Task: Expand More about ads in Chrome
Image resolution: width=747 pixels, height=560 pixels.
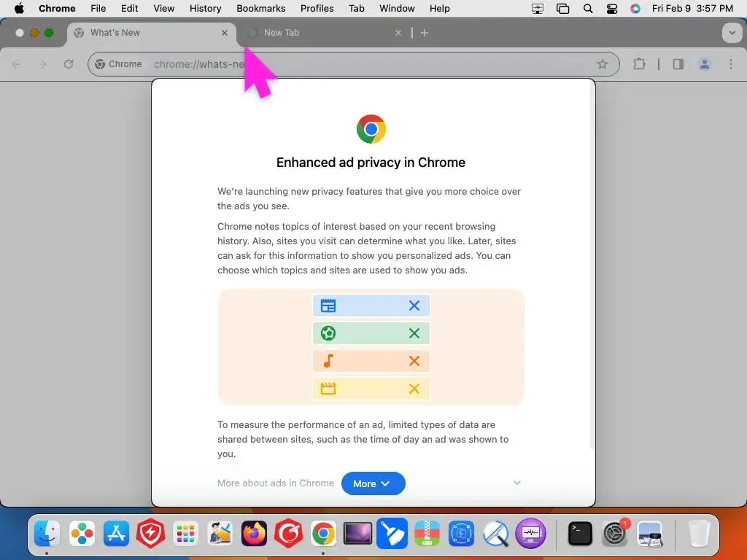Action: [517, 483]
